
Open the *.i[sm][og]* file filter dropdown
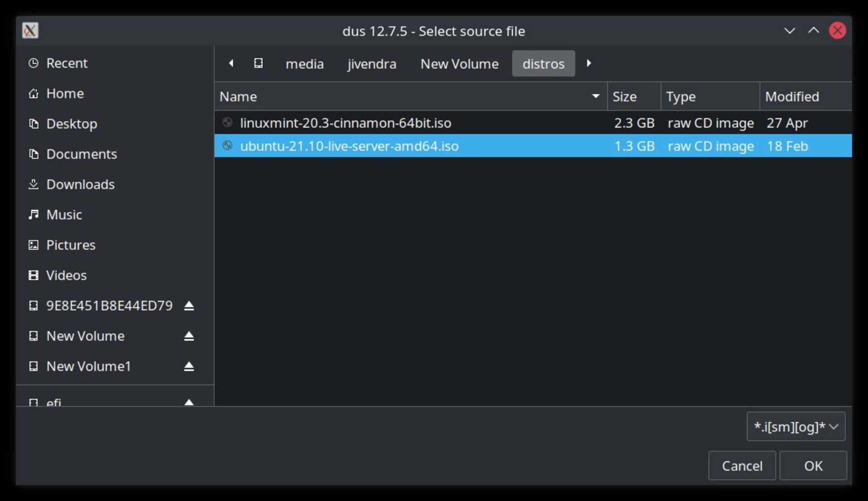point(796,426)
